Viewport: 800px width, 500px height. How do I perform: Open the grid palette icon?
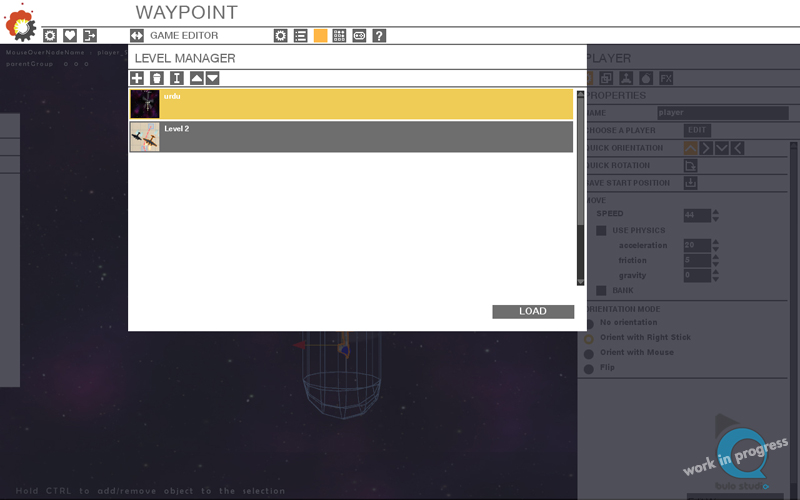(339, 36)
